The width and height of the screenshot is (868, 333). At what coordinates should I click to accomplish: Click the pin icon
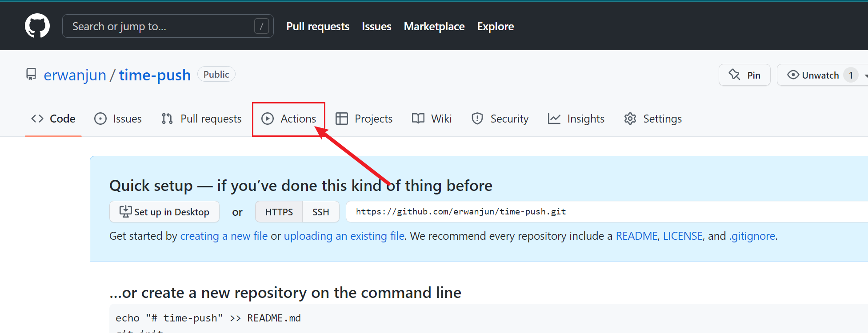coord(735,75)
